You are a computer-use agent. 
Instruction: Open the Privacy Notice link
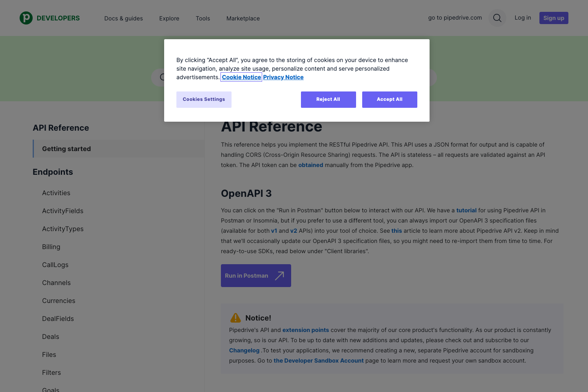click(x=283, y=77)
